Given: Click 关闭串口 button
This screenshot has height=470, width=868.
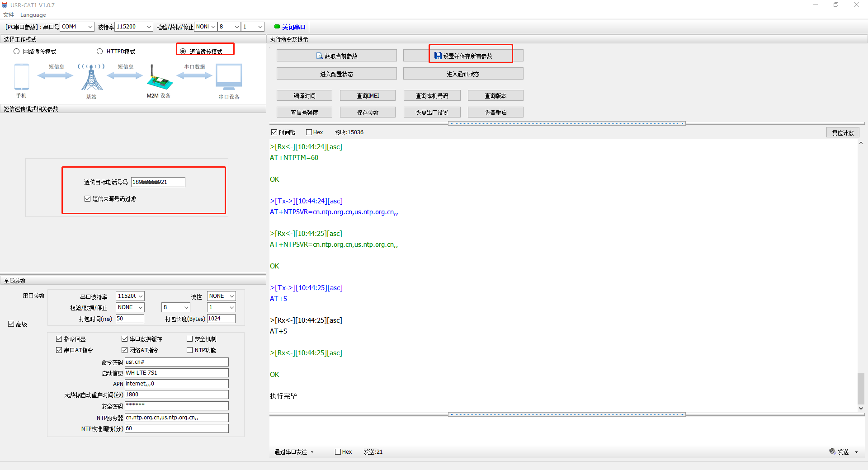Looking at the screenshot, I should (290, 27).
